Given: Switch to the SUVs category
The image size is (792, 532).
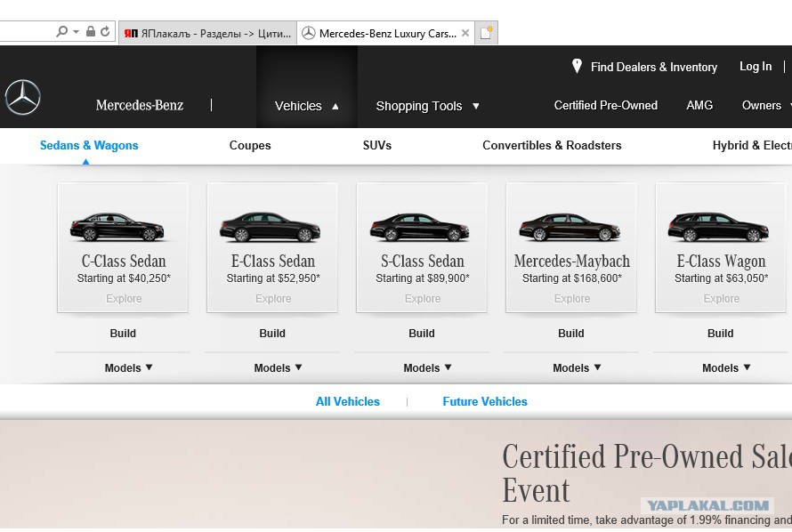Looking at the screenshot, I should (376, 145).
